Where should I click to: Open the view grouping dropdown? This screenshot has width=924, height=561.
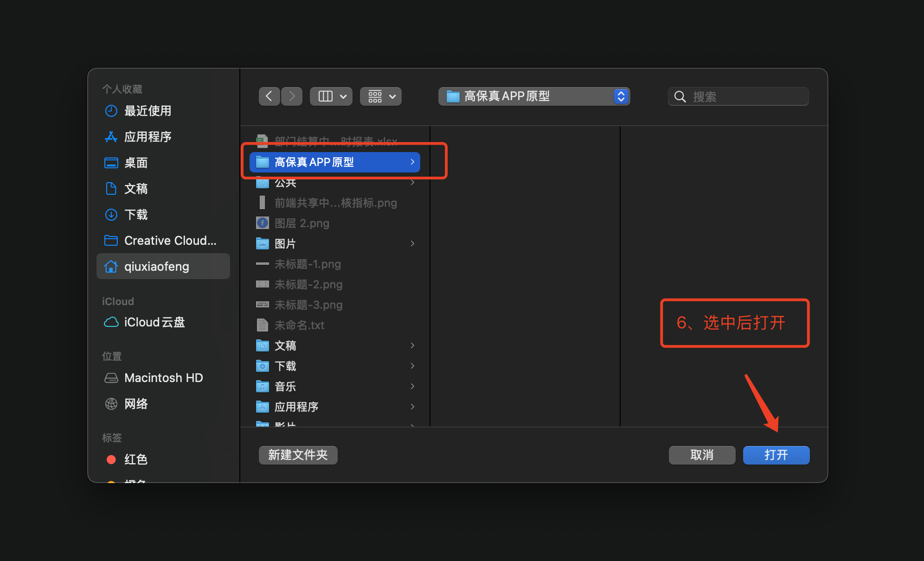point(380,96)
